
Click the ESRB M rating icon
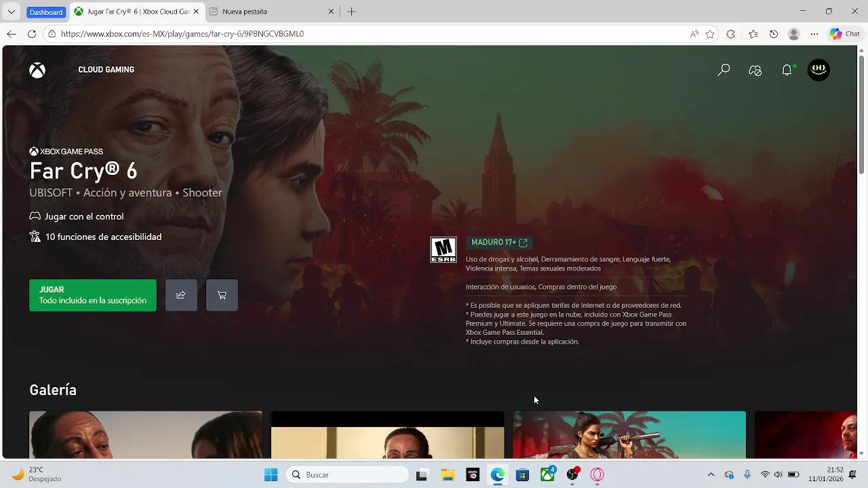click(x=443, y=250)
